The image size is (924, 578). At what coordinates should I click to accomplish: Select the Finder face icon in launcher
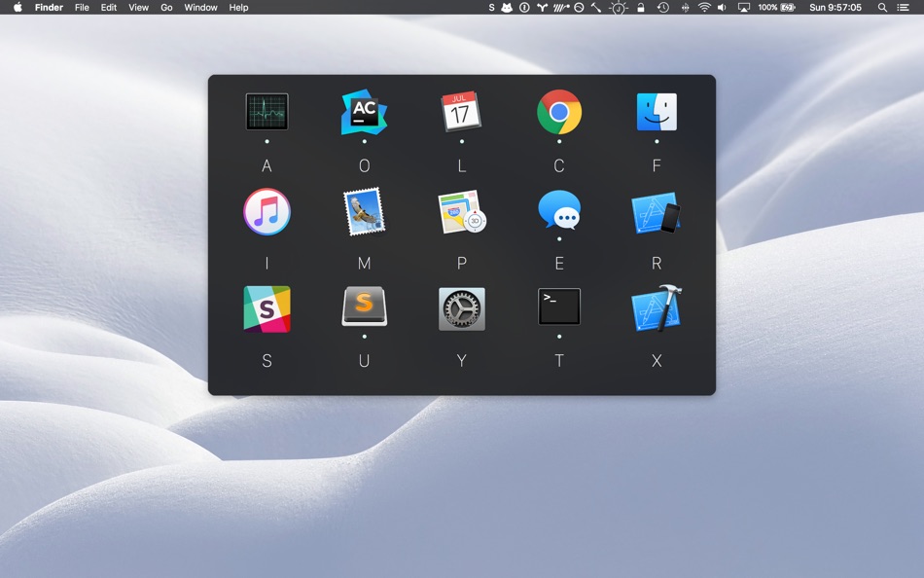[657, 112]
